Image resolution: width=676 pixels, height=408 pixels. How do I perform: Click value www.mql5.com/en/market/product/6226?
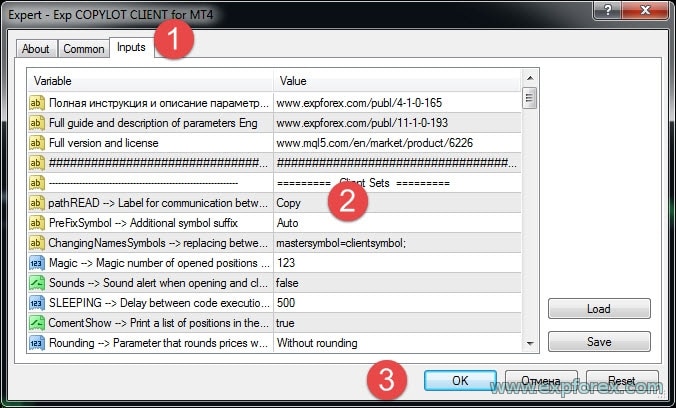pos(375,143)
